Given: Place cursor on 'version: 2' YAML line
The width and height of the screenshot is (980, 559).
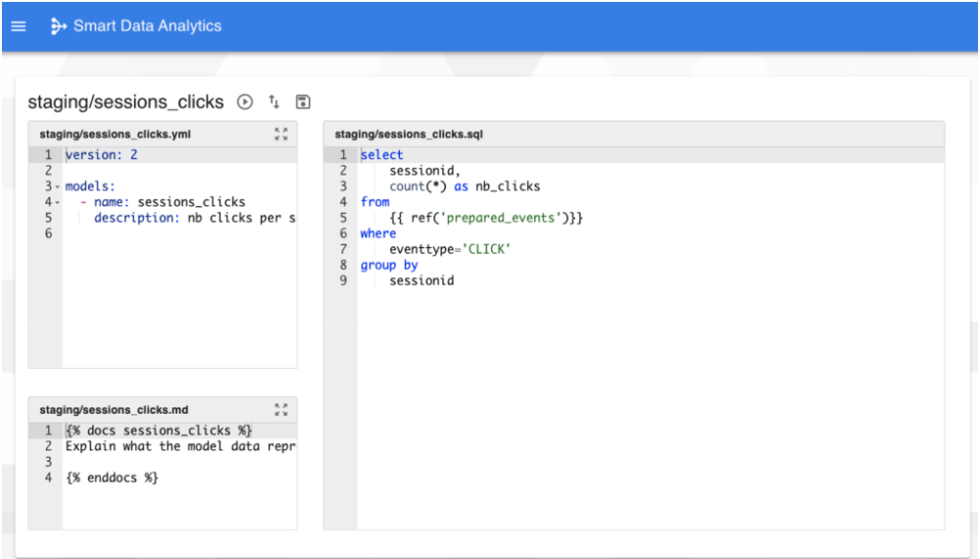Looking at the screenshot, I should click(x=101, y=155).
